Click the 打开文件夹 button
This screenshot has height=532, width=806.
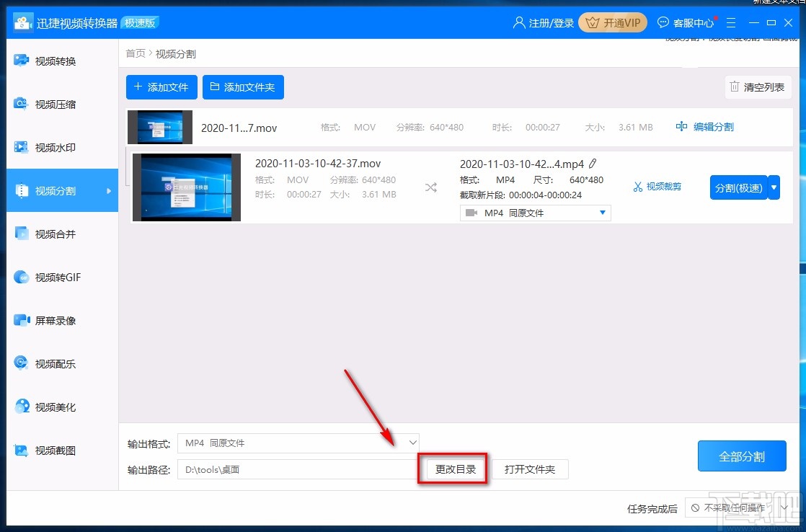point(530,469)
